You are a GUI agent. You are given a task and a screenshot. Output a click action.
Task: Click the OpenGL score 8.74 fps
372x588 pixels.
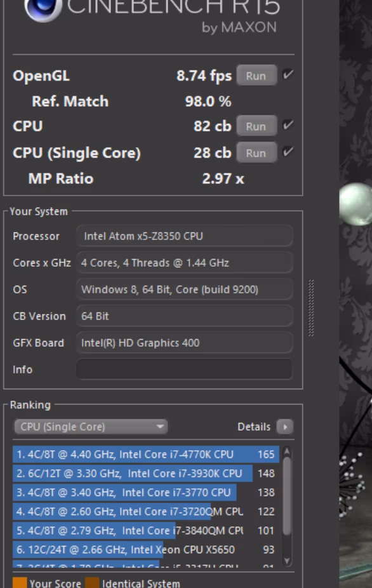coord(204,76)
